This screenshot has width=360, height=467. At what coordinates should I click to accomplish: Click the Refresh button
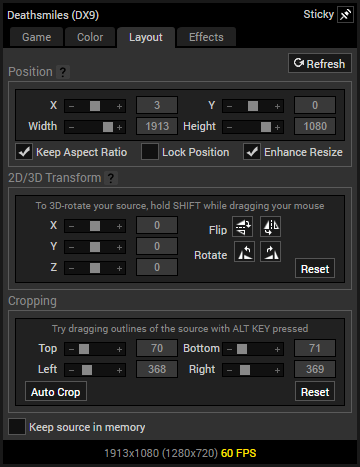(320, 63)
